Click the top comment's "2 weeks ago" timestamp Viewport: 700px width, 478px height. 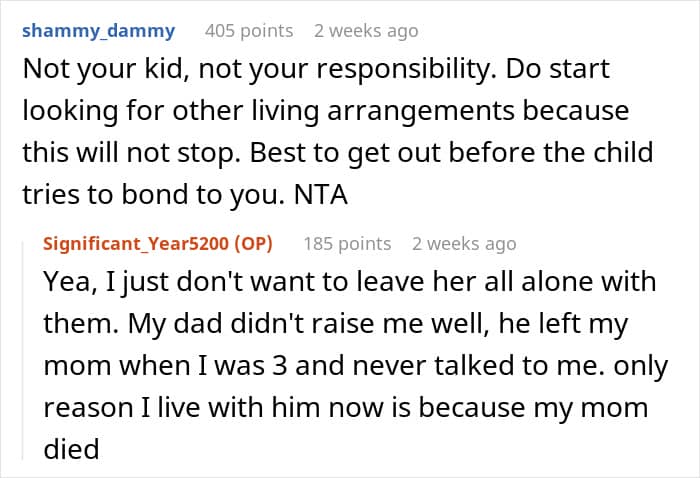[x=365, y=31]
